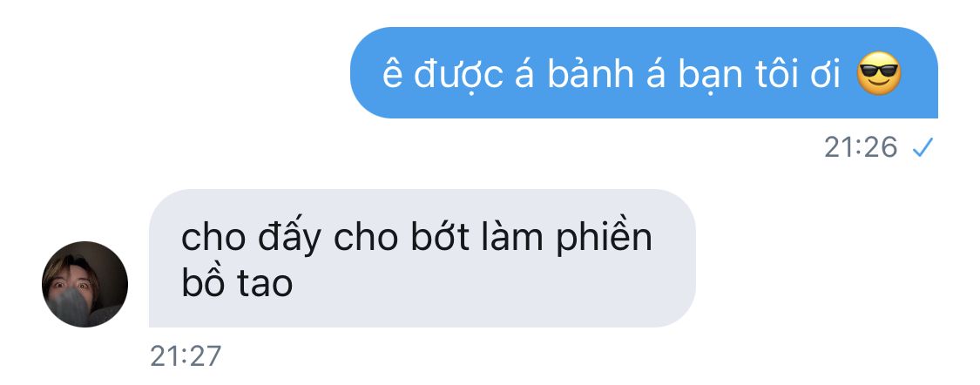The height and width of the screenshot is (385, 980).
Task: Select the gray incoming message bubble
Action: point(422,258)
